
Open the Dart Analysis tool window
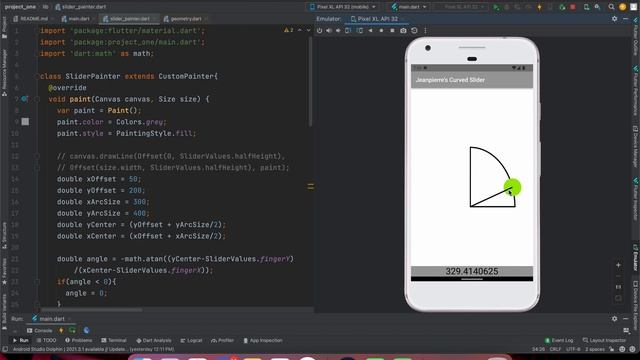point(154,340)
